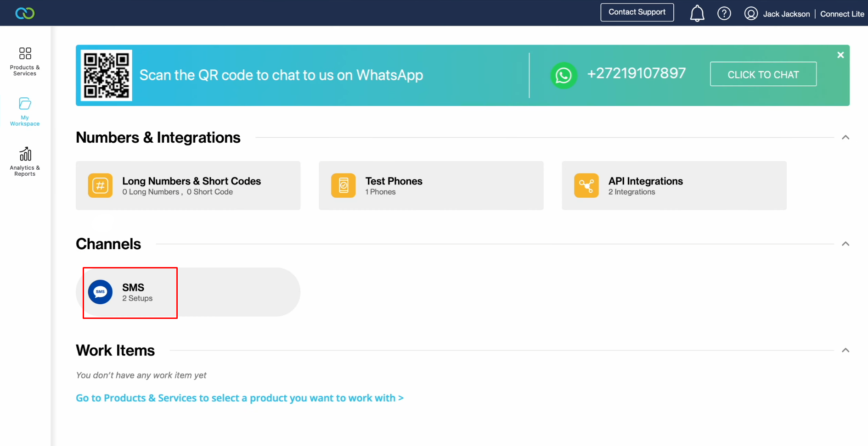This screenshot has height=446, width=868.
Task: Click the Clickatell infinity logo
Action: (25, 13)
